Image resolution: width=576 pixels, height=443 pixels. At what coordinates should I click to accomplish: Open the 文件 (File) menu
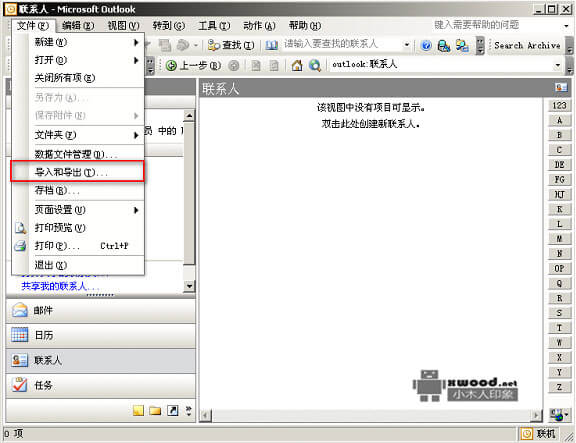tap(33, 26)
